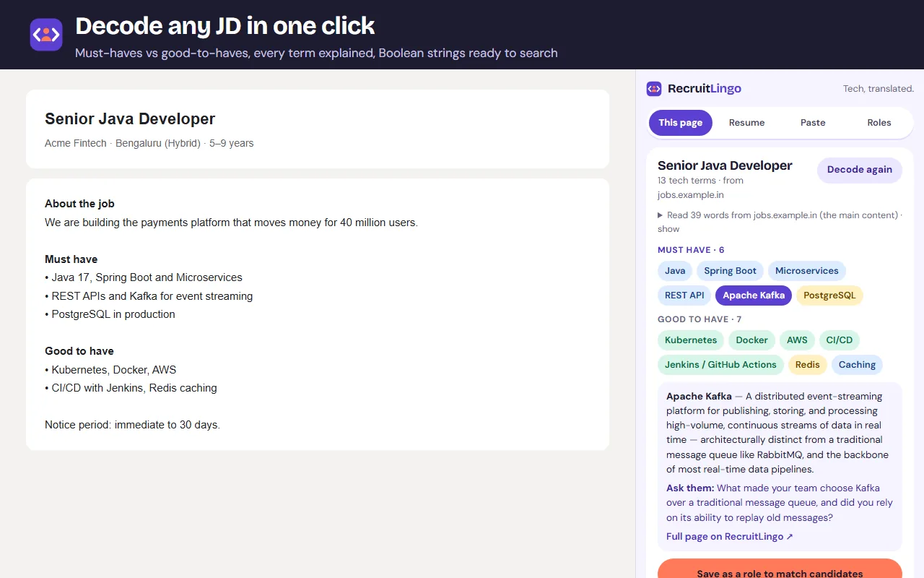The image size is (924, 578).
Task: Click the '13 tech terms · from jobs.example.in' line
Action: tap(700, 188)
